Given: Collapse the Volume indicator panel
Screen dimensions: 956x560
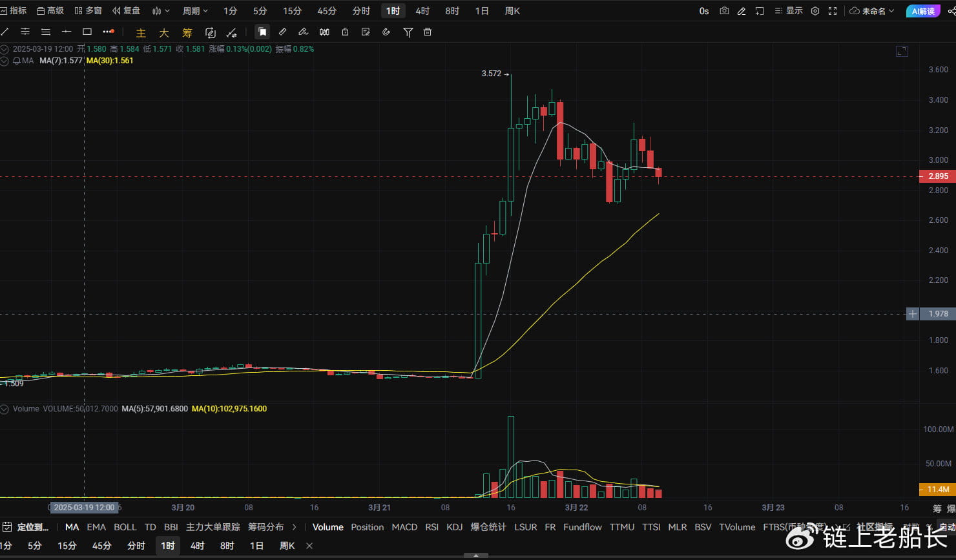Looking at the screenshot, I should [5, 409].
